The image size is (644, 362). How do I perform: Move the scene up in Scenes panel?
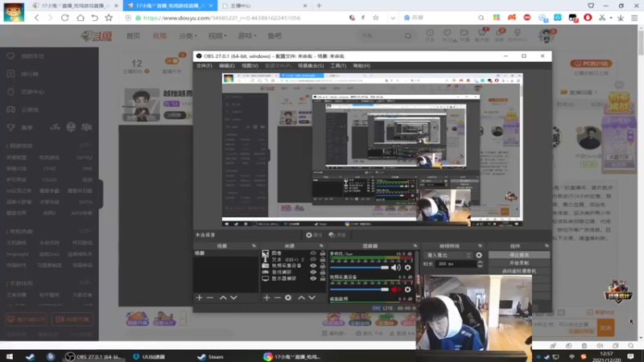coord(223,298)
